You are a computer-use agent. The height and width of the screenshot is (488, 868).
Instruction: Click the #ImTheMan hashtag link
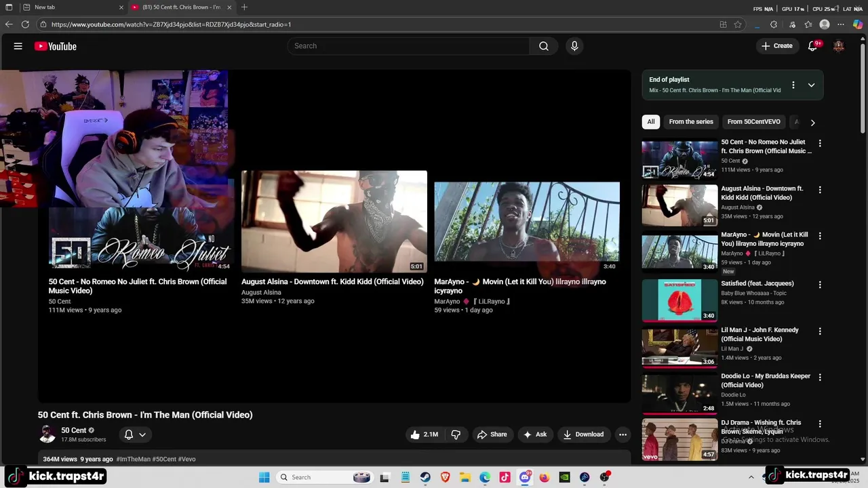tap(134, 460)
